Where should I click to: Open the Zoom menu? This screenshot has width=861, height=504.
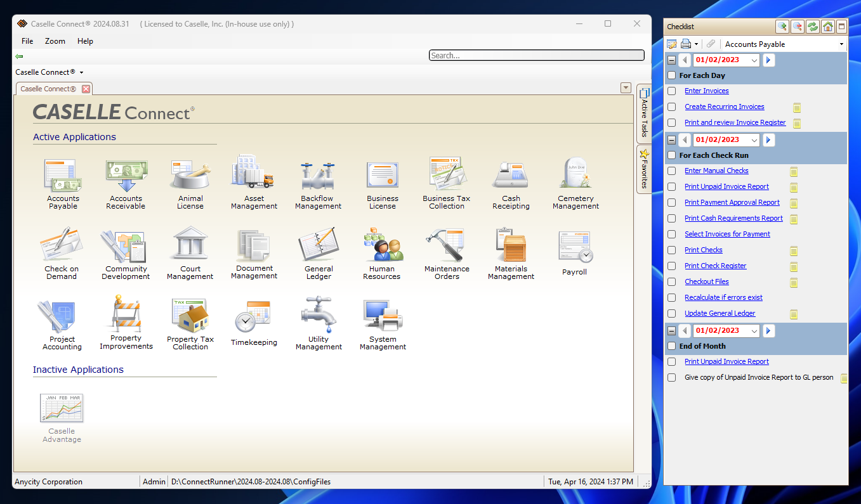55,41
